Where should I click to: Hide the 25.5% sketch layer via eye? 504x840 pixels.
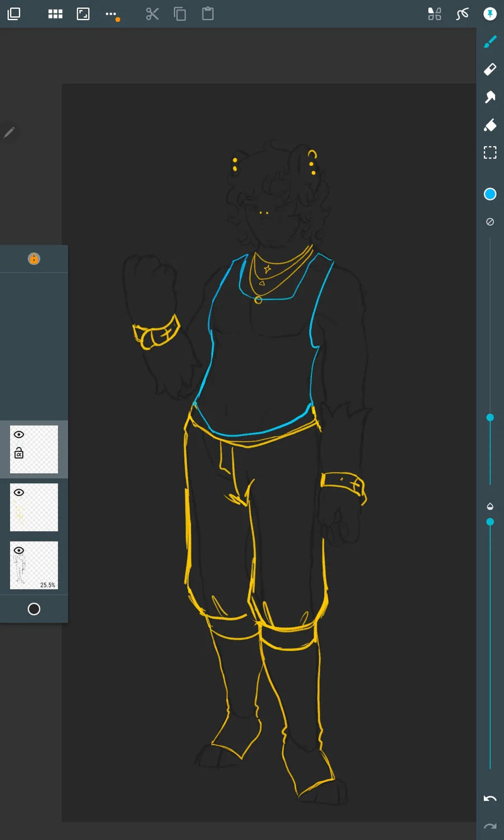[19, 550]
